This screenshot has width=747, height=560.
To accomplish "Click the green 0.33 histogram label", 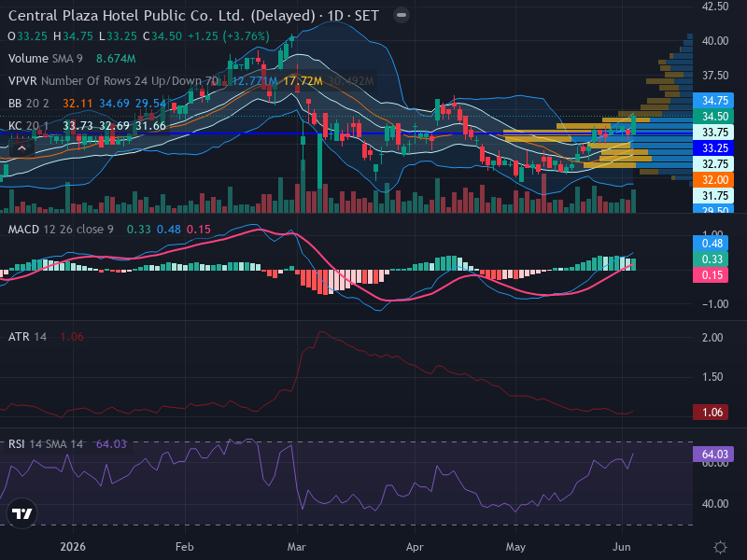I will tap(711, 259).
